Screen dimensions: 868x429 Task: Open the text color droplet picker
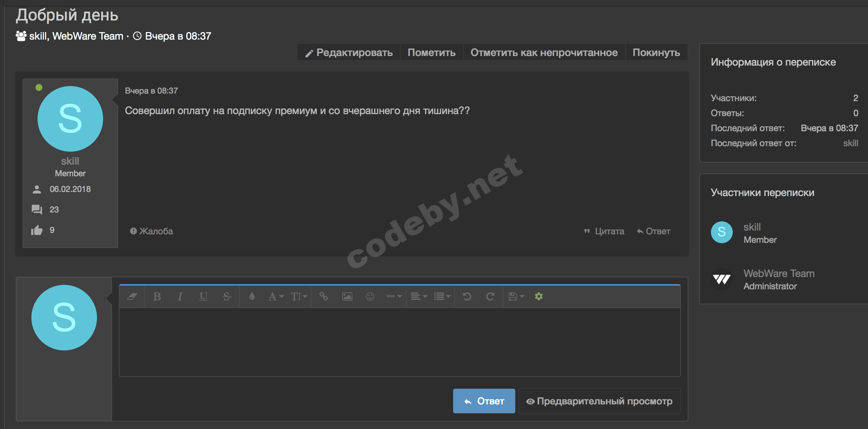point(252,296)
